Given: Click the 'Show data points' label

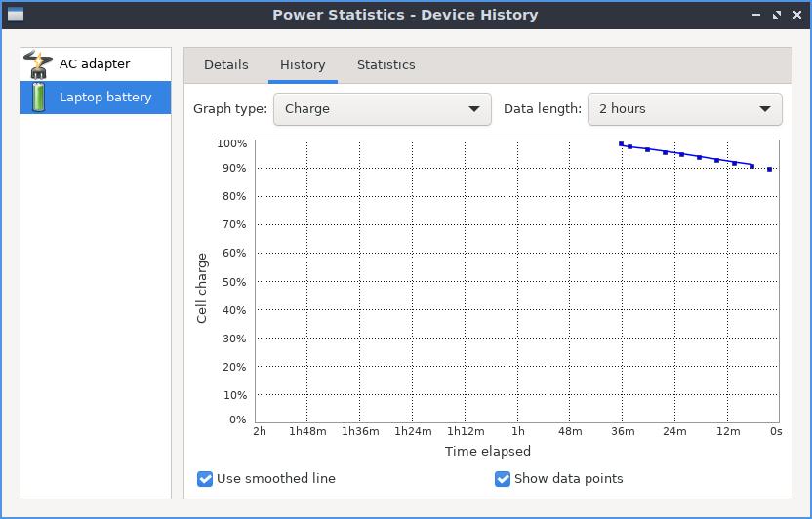Looking at the screenshot, I should click(x=569, y=479).
